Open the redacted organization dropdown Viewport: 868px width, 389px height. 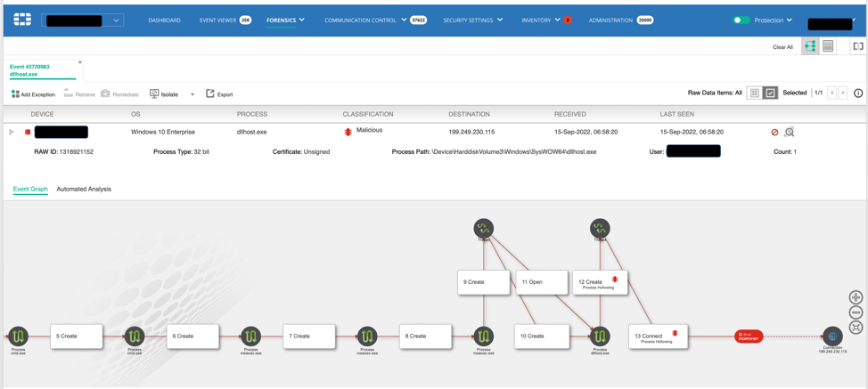coord(83,20)
